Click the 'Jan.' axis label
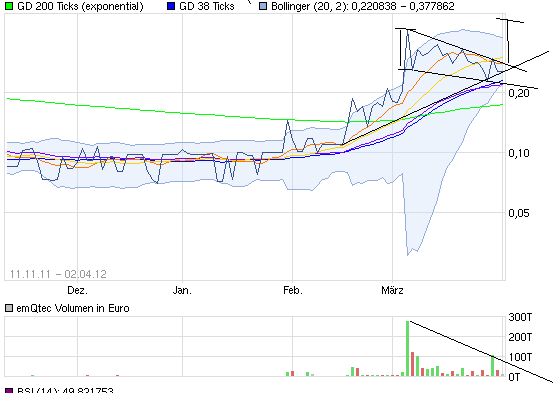 point(182,290)
